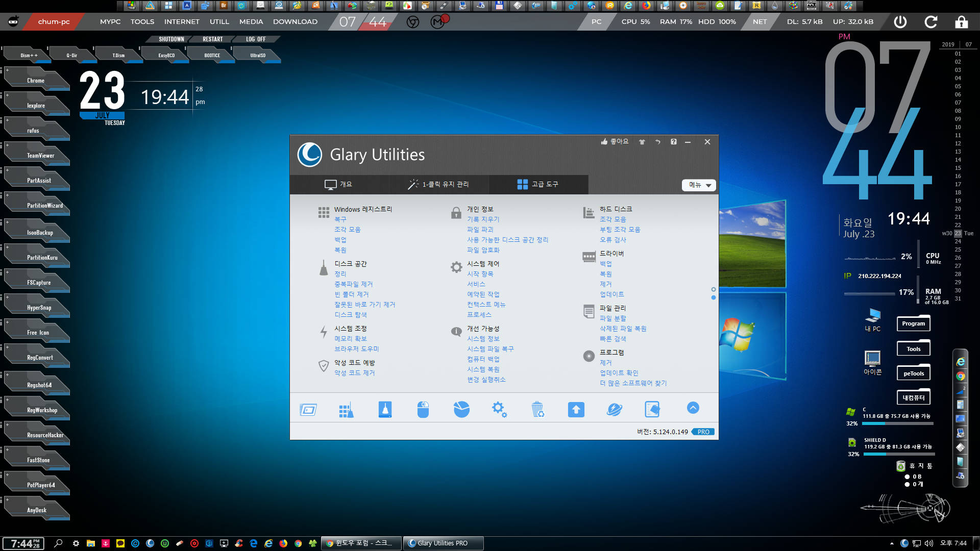Click the 좋아요 thumbs-up like button
This screenshot has height=551, width=980.
coord(615,142)
